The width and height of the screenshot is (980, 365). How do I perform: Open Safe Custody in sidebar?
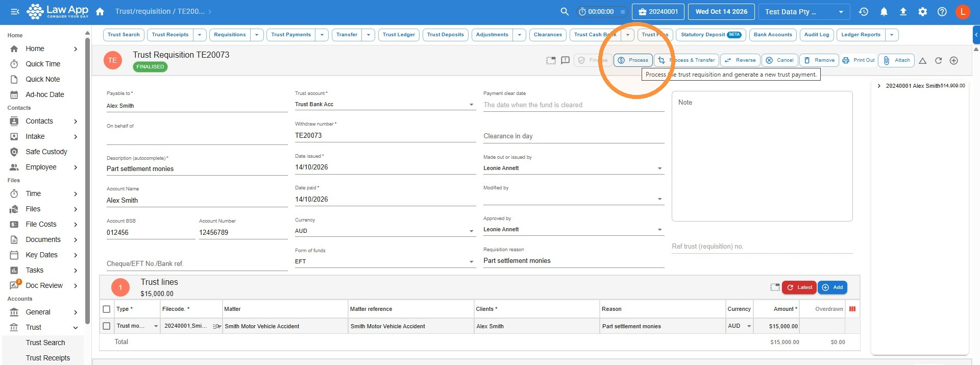coord(46,152)
